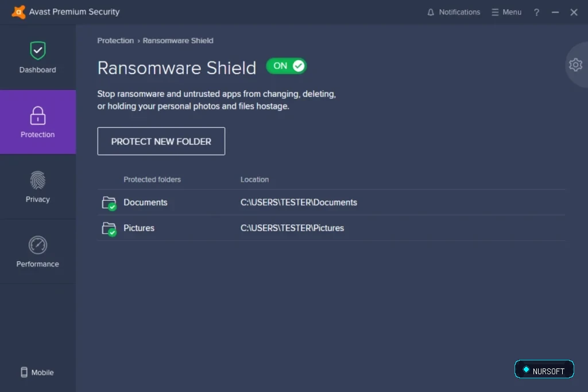
Task: Turn off the Ransomware Shield toggle
Action: coord(287,66)
